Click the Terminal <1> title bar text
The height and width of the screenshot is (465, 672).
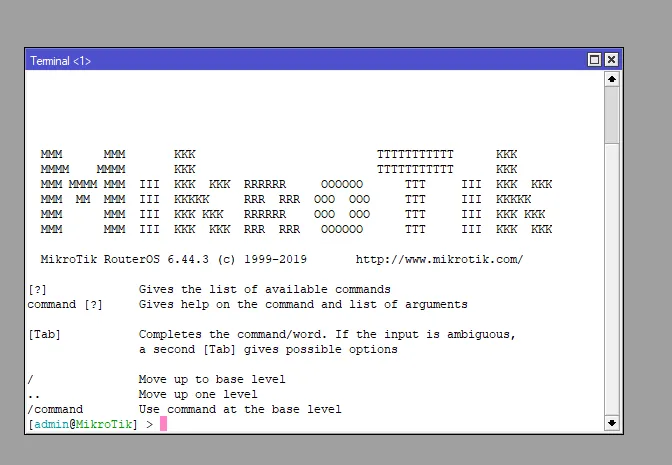pos(60,61)
